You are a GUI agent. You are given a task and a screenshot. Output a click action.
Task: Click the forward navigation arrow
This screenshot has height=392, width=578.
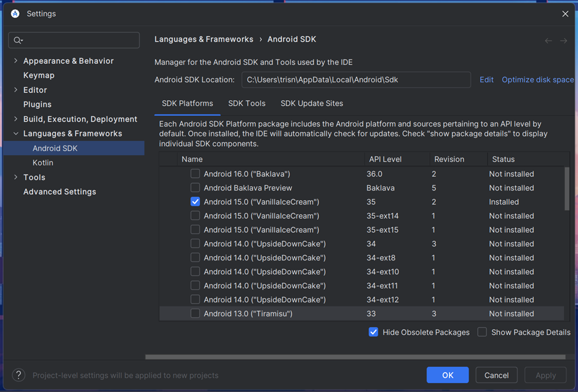(x=563, y=41)
